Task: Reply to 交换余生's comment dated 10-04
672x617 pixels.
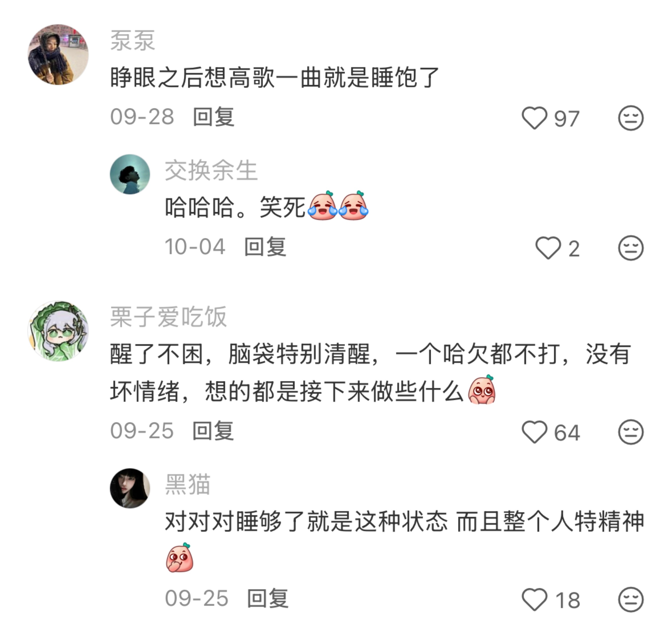Action: [265, 247]
